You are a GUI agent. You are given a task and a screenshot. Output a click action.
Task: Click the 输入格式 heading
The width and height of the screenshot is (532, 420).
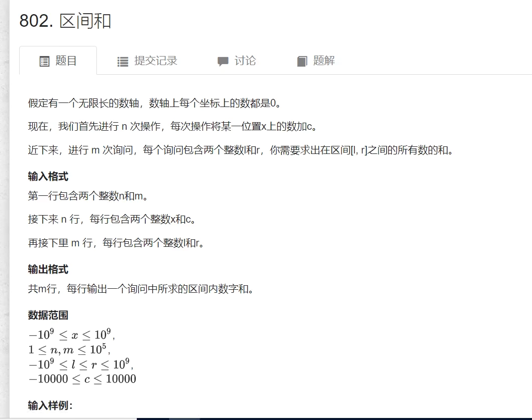click(48, 176)
